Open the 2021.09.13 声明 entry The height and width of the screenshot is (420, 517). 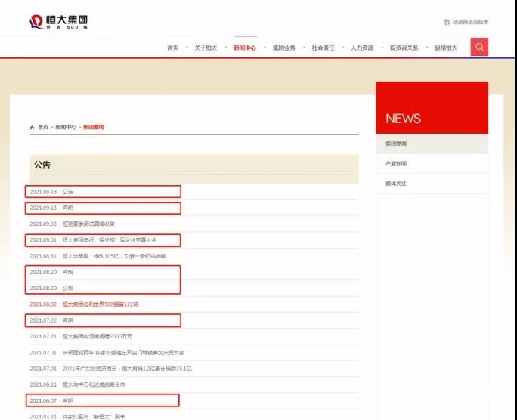tap(51, 208)
